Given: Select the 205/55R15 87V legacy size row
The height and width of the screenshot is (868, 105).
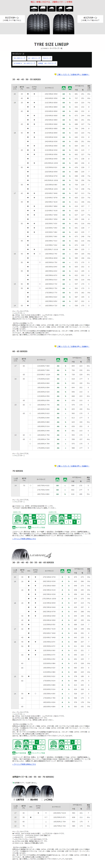Looking at the screenshot, I should pyautogui.click(x=52, y=817).
